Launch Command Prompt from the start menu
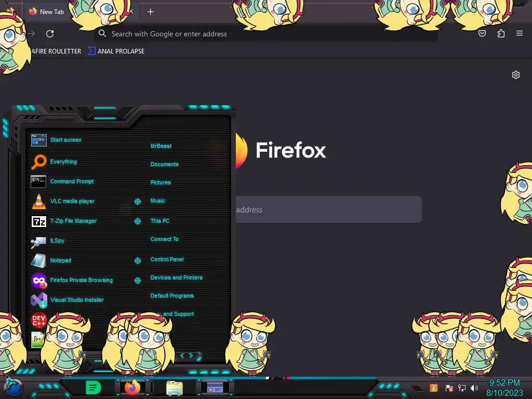This screenshot has width=532, height=399. [x=72, y=181]
